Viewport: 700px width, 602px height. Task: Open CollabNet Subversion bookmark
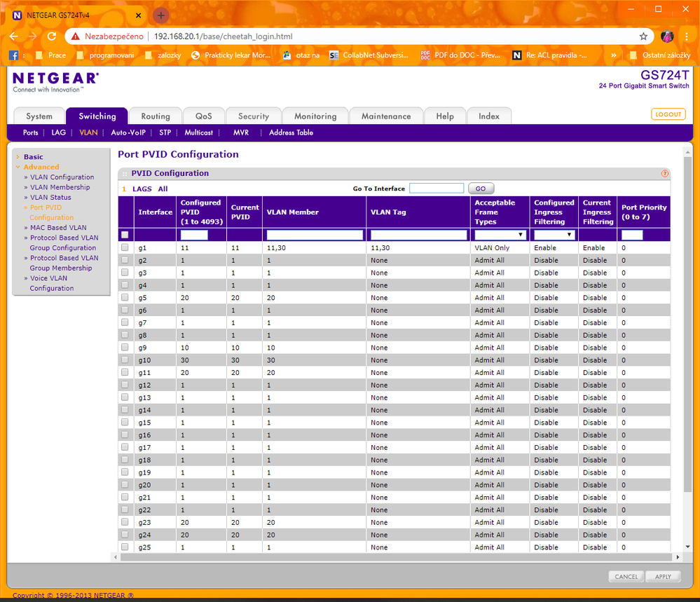[369, 55]
